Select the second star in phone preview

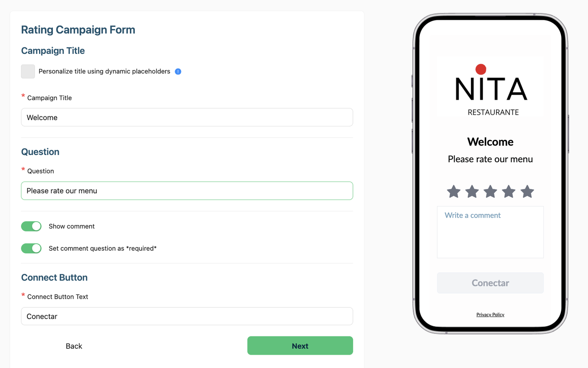472,192
